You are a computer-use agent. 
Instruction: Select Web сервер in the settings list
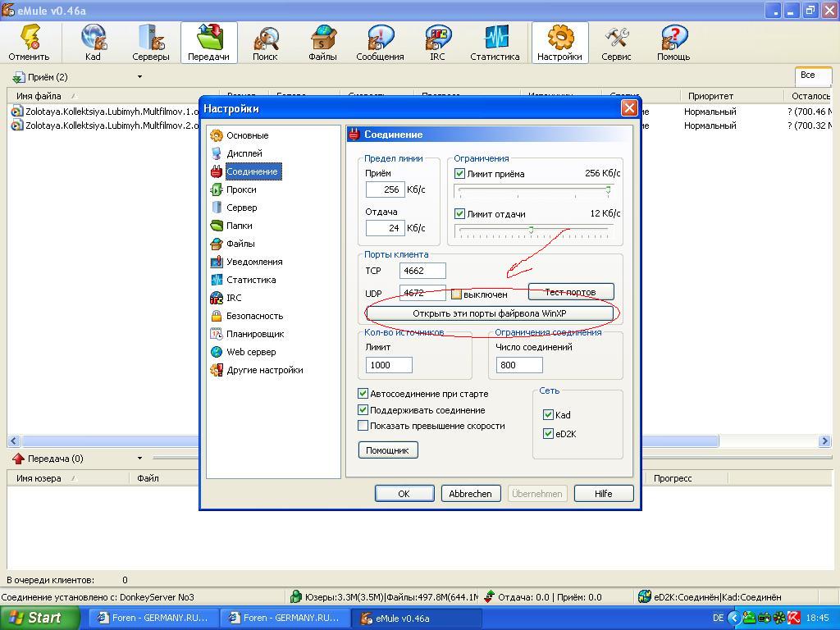tap(251, 352)
